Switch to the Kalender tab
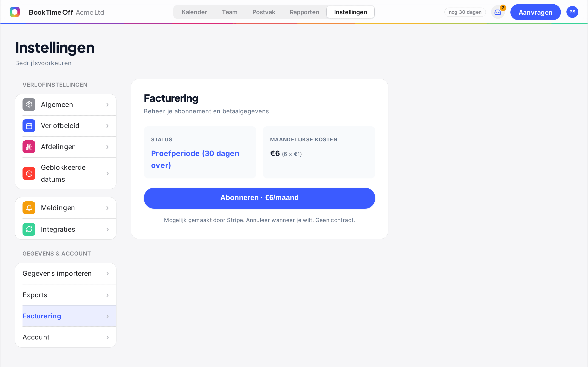 (x=194, y=12)
